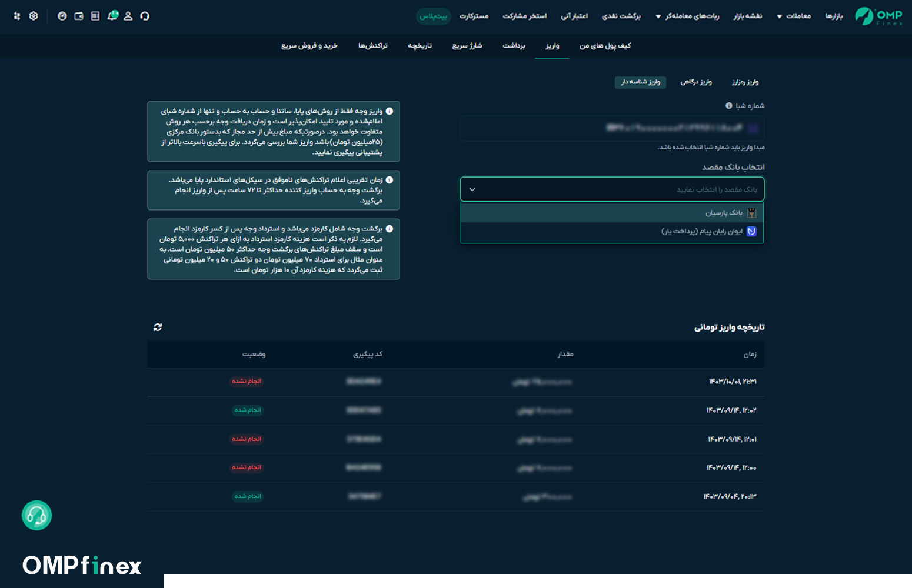Image resolution: width=912 pixels, height=588 pixels.
Task: Expand the معاملات dropdown menu
Action: click(x=794, y=16)
